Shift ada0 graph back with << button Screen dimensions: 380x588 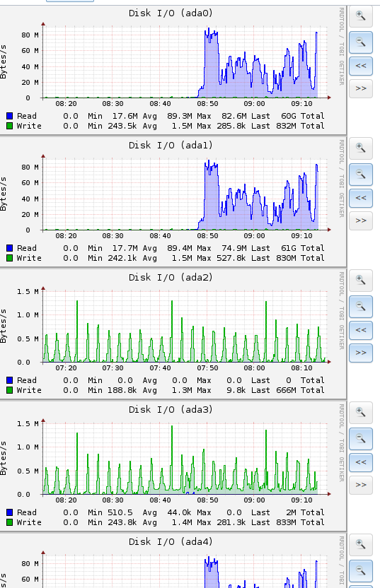[x=361, y=66]
